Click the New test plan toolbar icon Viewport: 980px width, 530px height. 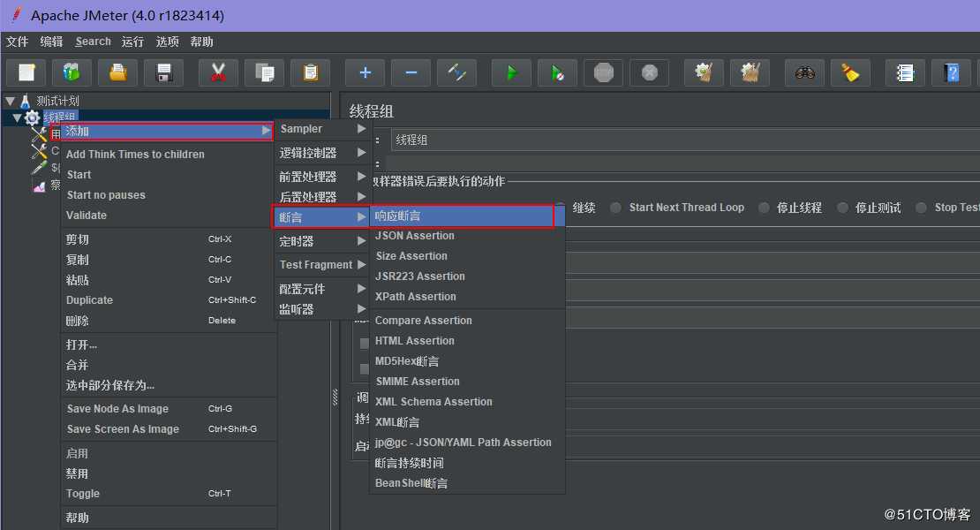[x=26, y=73]
